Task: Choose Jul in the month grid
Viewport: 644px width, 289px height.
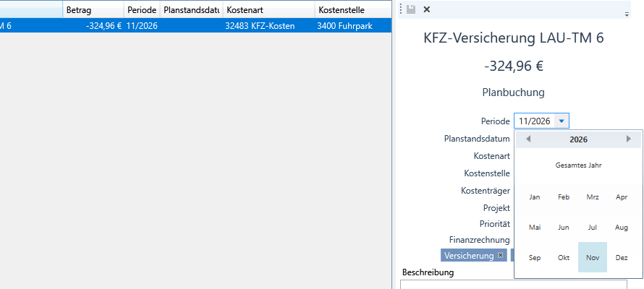Action: 593,227
